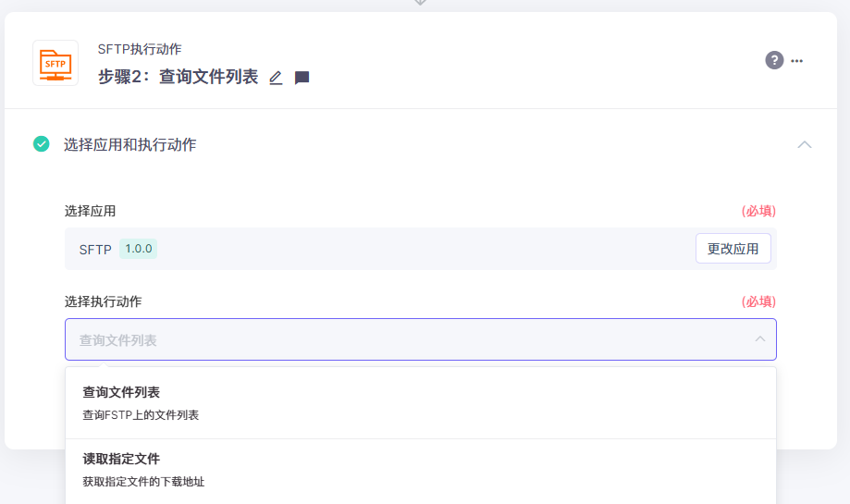Click the orange SFTP application logo

point(55,63)
